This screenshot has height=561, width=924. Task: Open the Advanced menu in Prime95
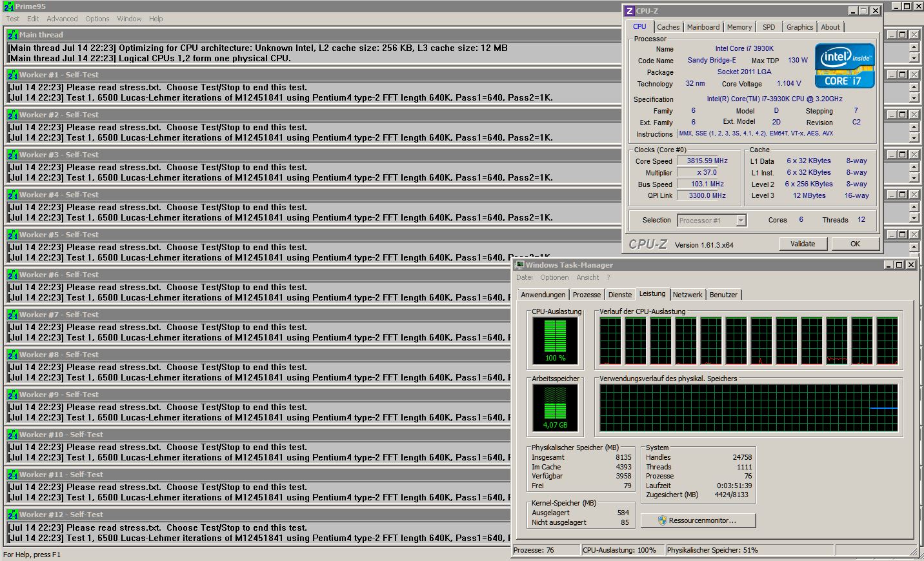pos(62,19)
